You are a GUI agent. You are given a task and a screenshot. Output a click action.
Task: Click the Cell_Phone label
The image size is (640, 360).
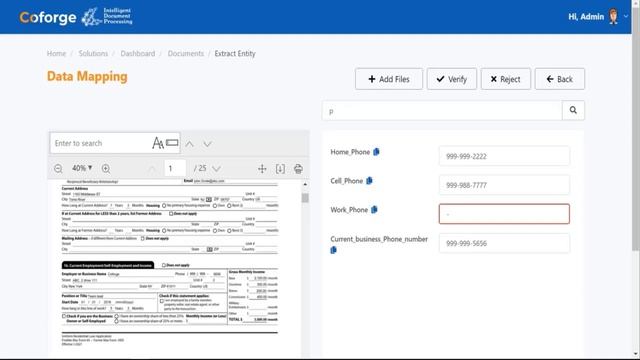click(347, 181)
